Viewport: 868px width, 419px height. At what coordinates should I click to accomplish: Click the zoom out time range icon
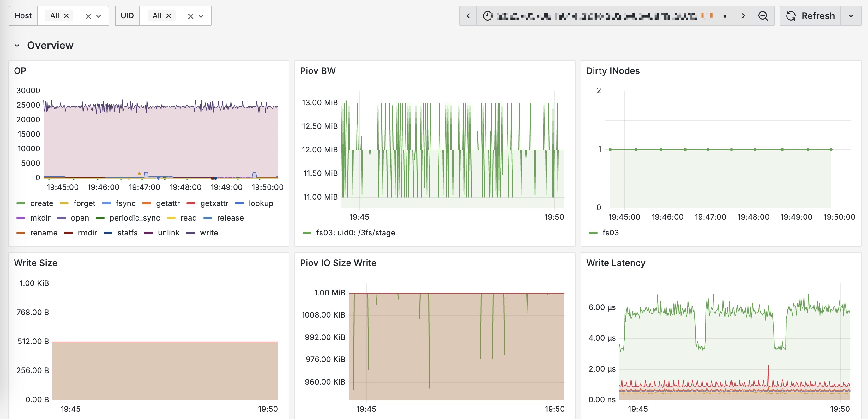(x=763, y=16)
